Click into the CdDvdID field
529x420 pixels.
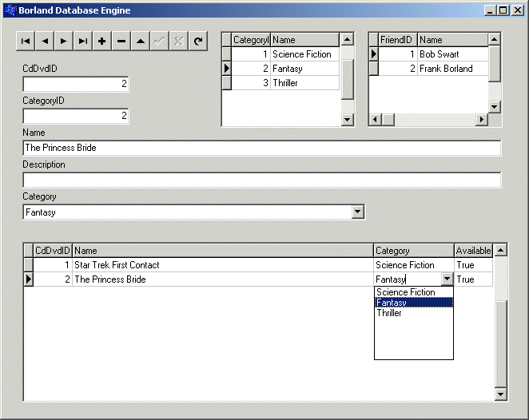pos(76,84)
